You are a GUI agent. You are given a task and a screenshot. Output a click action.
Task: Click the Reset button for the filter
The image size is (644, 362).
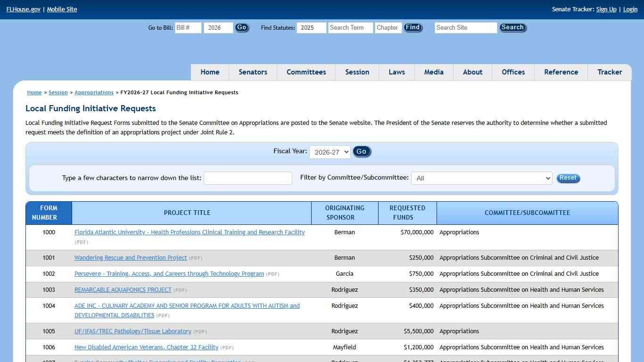[568, 178]
